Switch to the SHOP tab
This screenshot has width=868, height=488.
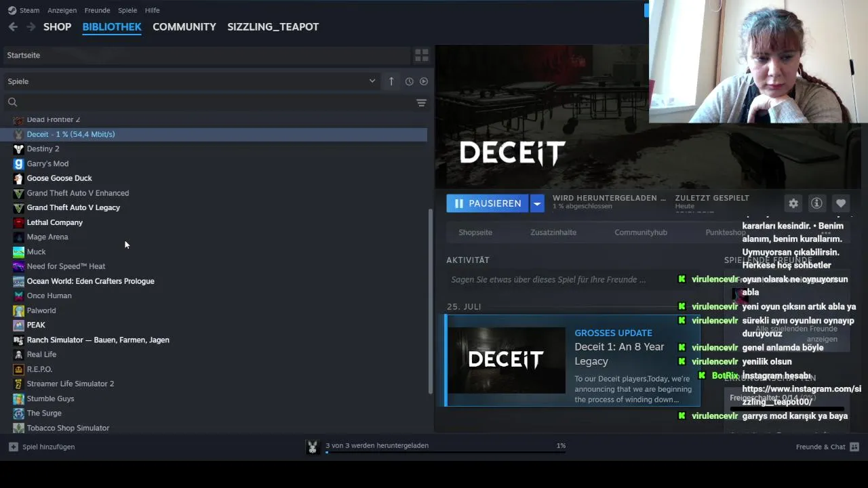pyautogui.click(x=57, y=26)
